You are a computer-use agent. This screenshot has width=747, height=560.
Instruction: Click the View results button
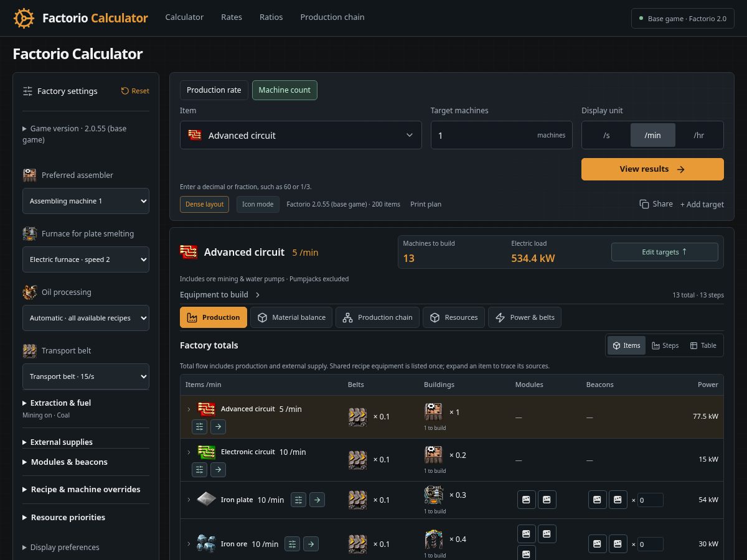[x=652, y=169]
